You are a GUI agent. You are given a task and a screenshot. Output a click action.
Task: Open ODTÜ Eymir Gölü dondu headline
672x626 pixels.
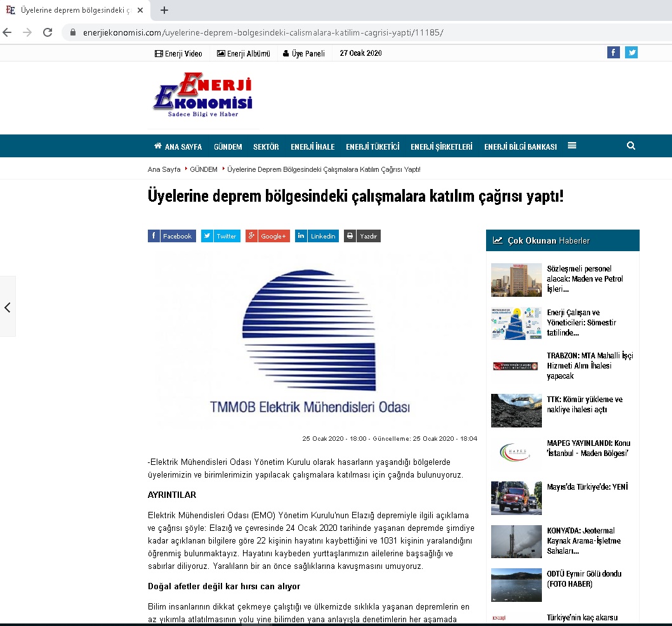[584, 579]
